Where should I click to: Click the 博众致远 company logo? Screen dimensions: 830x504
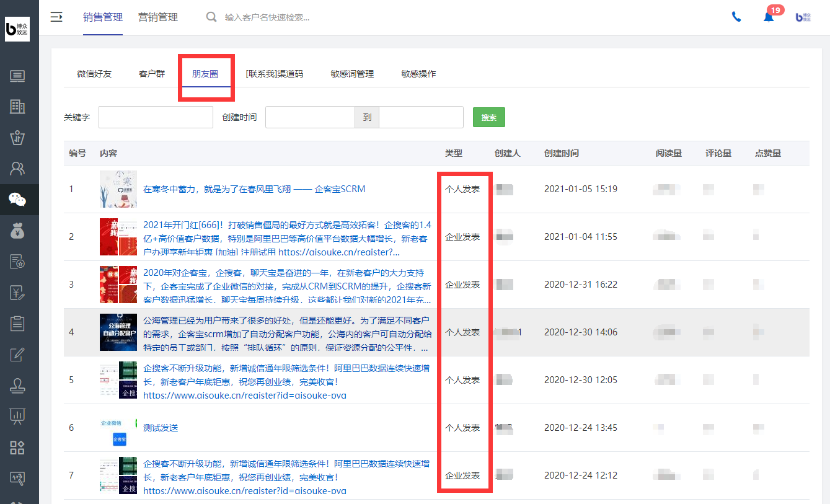[x=17, y=29]
